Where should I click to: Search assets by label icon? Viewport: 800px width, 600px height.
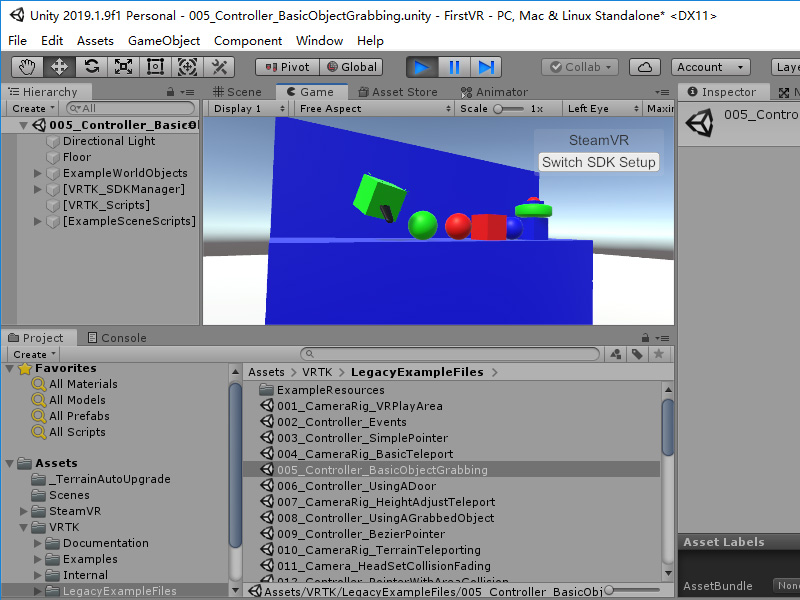637,354
